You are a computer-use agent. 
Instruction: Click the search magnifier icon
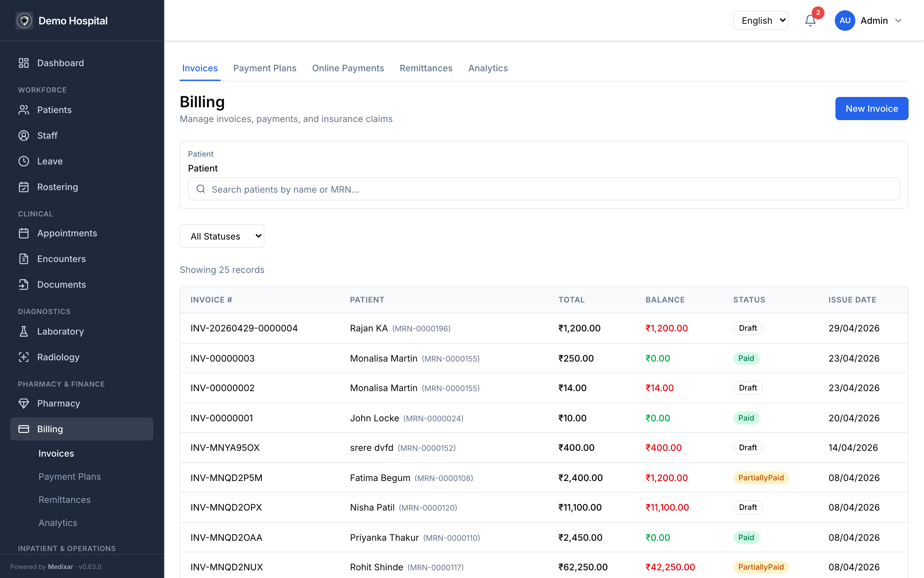(x=201, y=189)
